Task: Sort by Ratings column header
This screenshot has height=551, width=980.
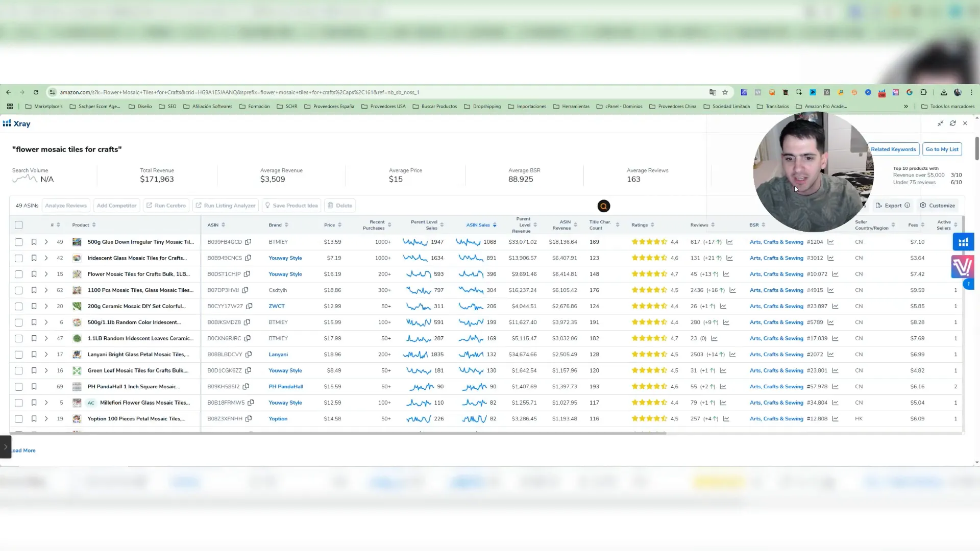Action: click(643, 225)
